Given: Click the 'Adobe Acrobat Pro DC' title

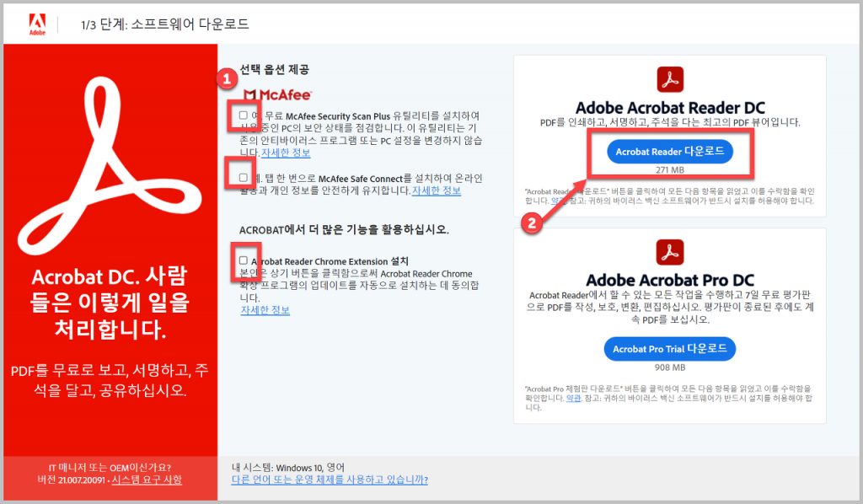Looking at the screenshot, I should pyautogui.click(x=670, y=280).
